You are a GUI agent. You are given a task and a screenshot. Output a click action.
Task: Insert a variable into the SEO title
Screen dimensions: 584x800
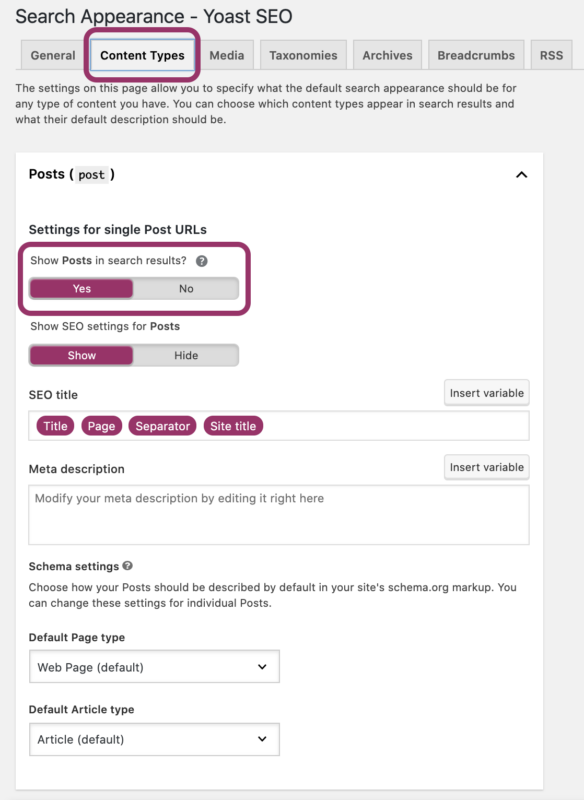[x=486, y=392]
